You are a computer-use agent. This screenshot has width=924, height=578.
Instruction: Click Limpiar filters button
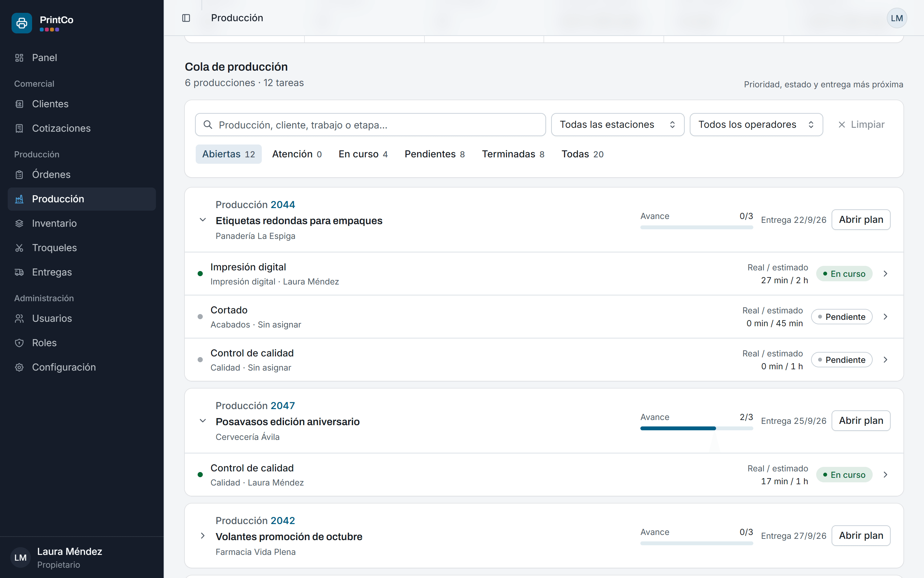[861, 125]
